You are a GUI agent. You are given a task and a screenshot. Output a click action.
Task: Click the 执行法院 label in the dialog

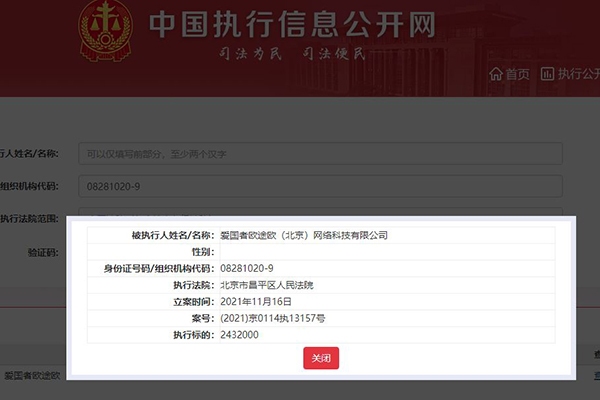(194, 285)
